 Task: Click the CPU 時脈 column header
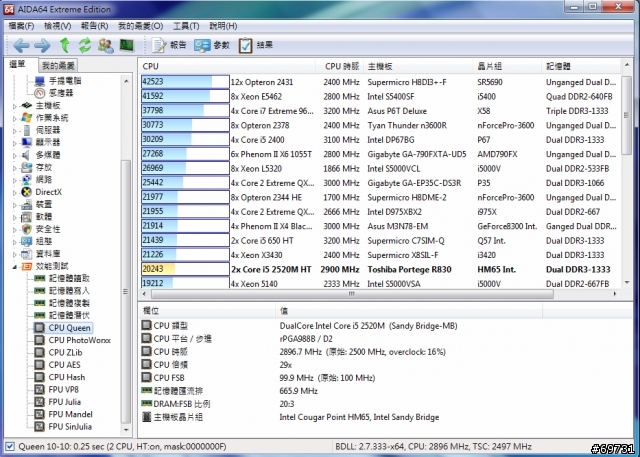coord(340,66)
